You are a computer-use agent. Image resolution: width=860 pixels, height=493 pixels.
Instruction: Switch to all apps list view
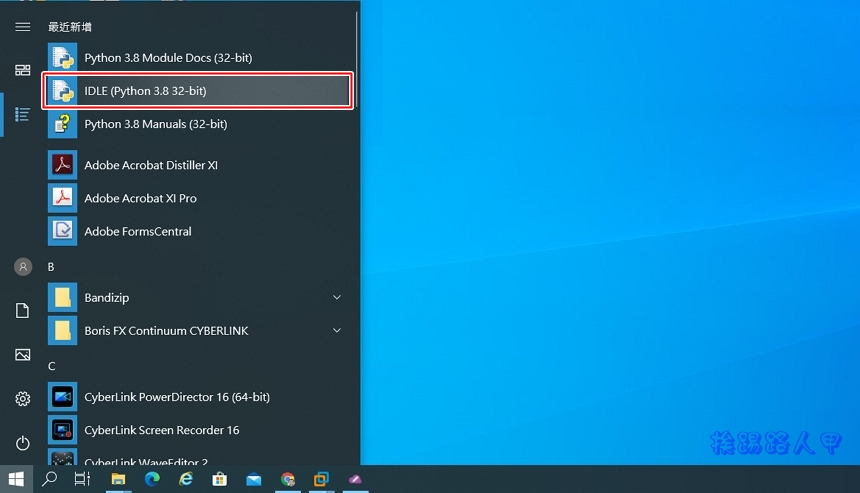click(22, 114)
